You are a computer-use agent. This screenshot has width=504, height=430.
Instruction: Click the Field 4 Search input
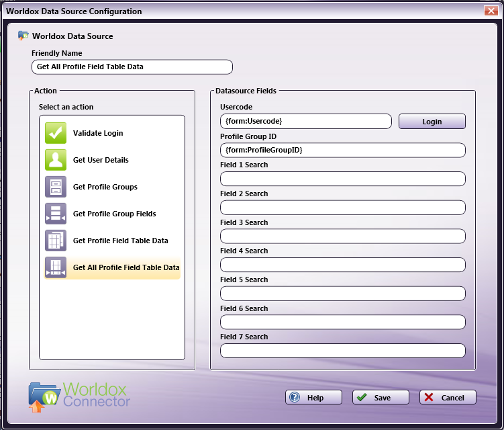tap(343, 265)
